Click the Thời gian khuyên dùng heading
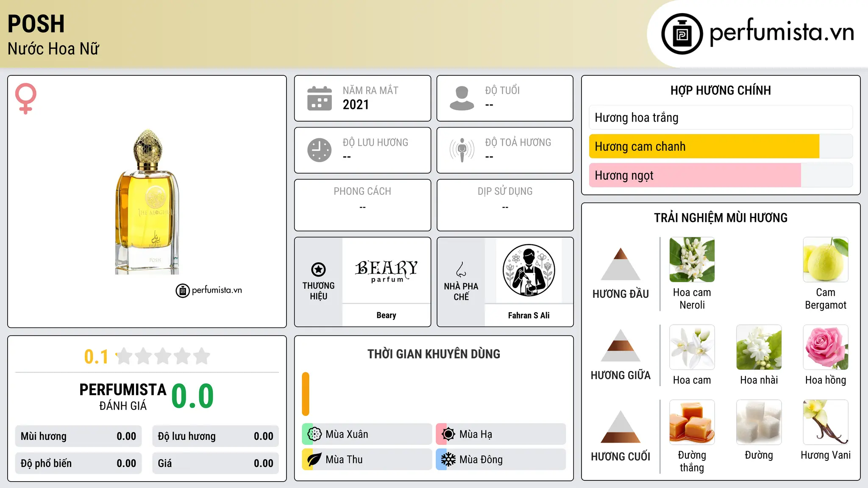Image resolution: width=868 pixels, height=488 pixels. click(x=434, y=354)
